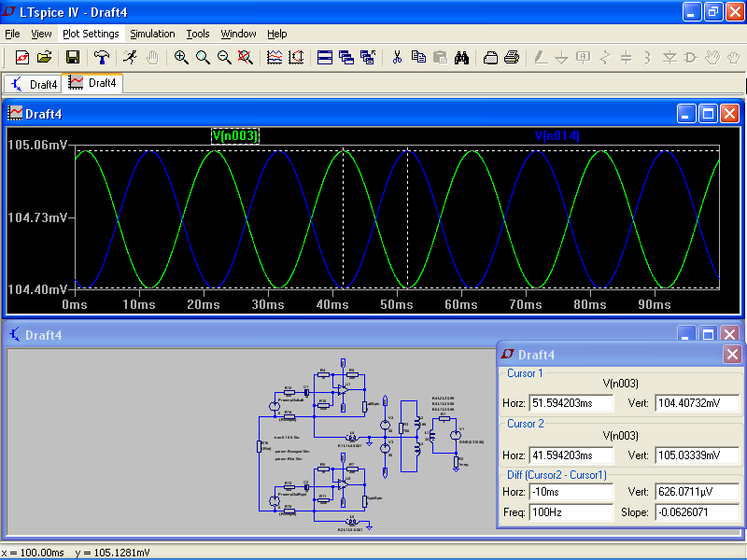Screen dimensions: 747x560
Task: Click the Halt simulation hand icon
Action: [x=152, y=58]
